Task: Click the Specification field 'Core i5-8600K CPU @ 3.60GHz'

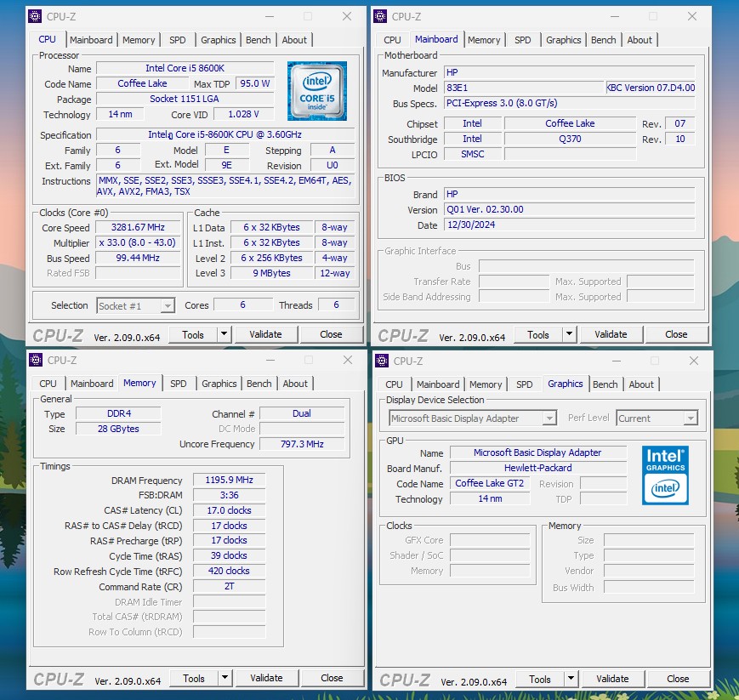Action: 225,135
